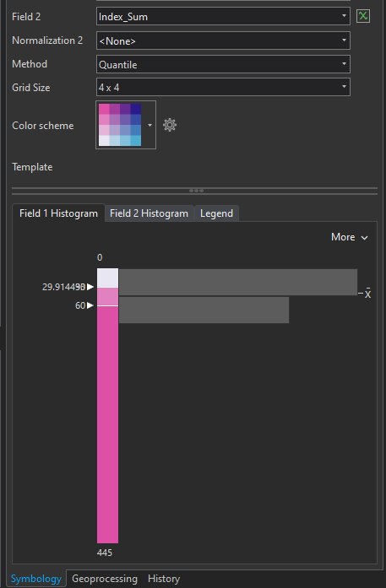Switch to the Legend tab
386x588 pixels.
click(216, 213)
